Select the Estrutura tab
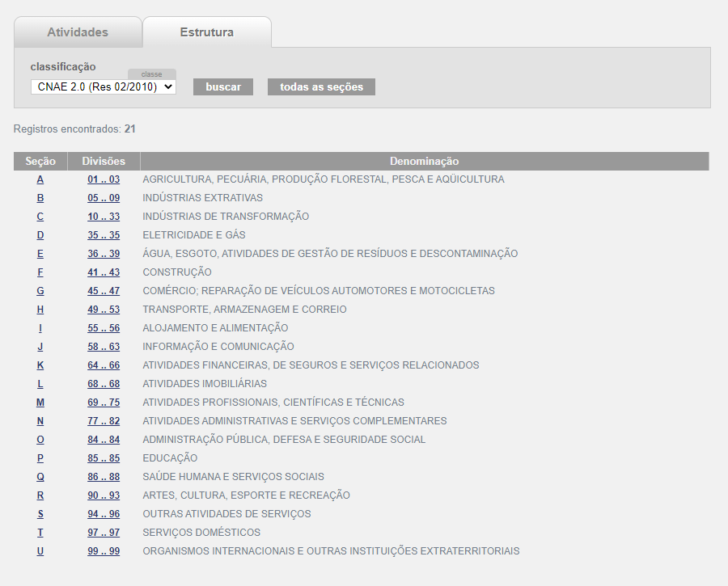This screenshot has height=586, width=728. [x=207, y=32]
